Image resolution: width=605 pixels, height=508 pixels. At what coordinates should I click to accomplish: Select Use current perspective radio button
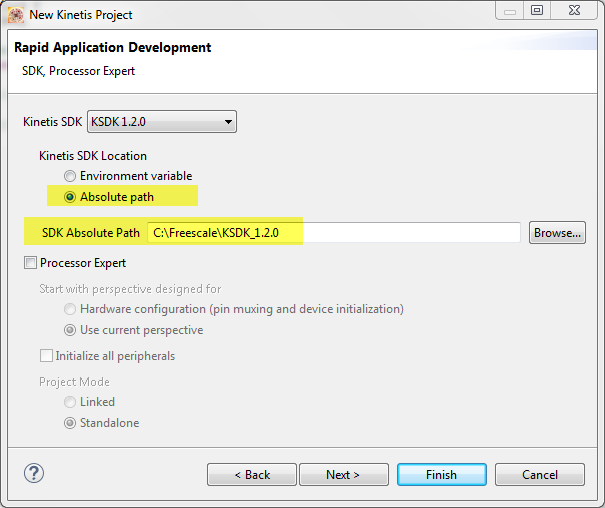coord(70,330)
